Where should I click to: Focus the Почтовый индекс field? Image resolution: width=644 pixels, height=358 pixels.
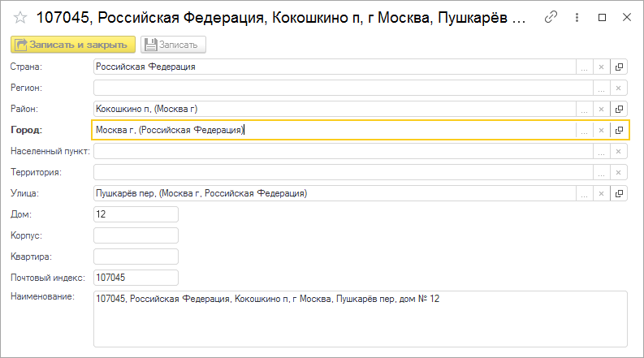pos(136,278)
